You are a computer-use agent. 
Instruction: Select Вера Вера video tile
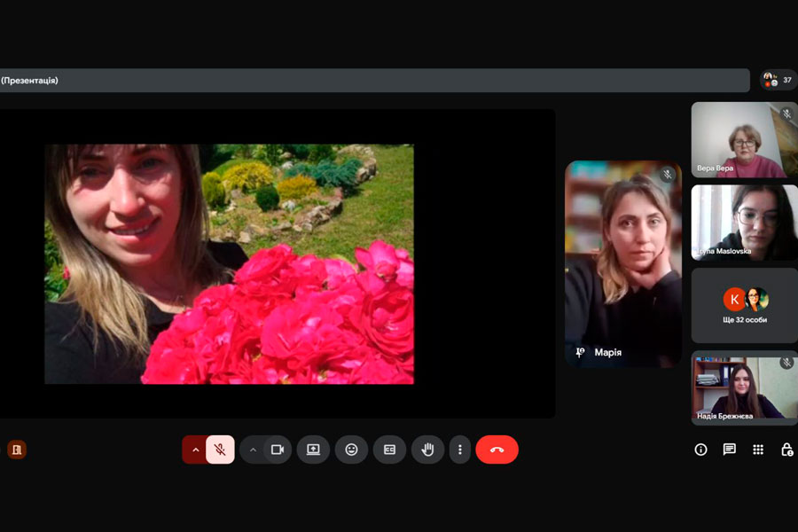tap(745, 139)
